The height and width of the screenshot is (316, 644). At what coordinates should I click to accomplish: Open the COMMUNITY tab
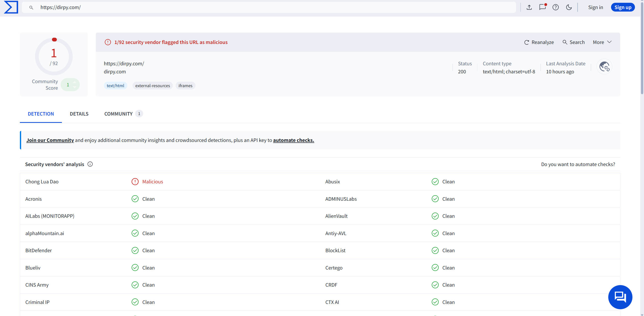pos(124,114)
